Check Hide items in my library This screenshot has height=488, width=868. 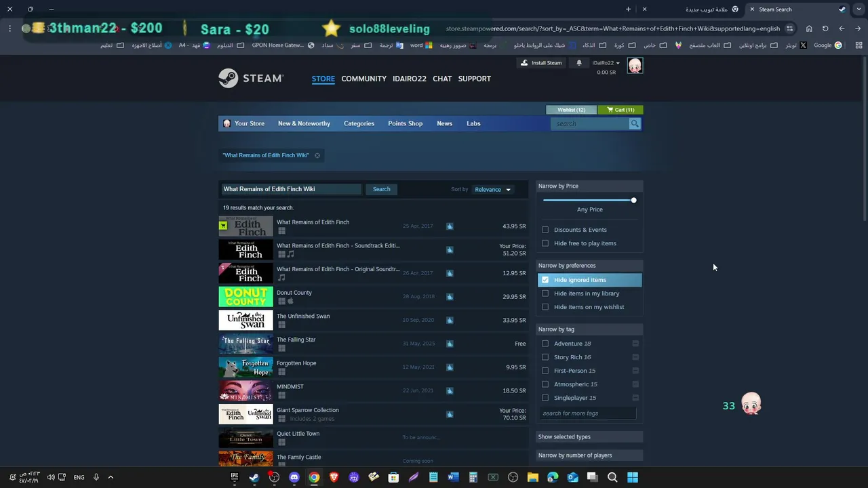545,293
